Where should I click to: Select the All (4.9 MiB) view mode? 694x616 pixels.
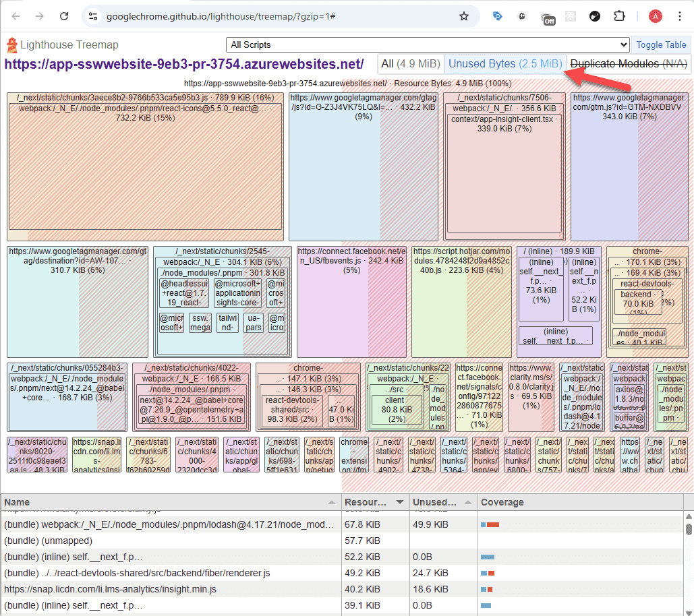[x=410, y=64]
